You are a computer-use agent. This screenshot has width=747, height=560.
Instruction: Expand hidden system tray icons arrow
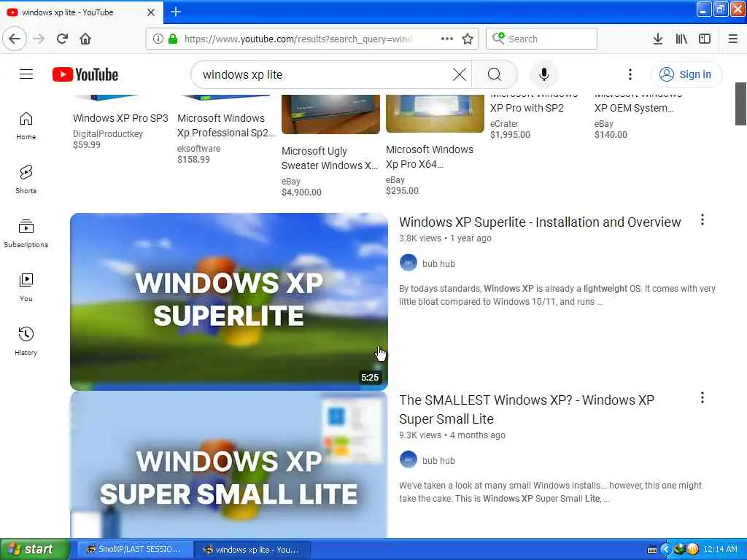click(665, 550)
